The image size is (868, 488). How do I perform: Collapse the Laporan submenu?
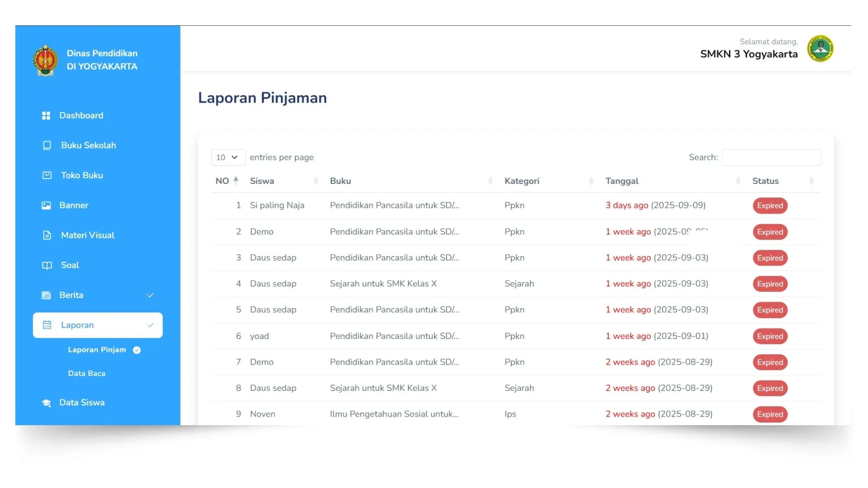[x=150, y=325]
